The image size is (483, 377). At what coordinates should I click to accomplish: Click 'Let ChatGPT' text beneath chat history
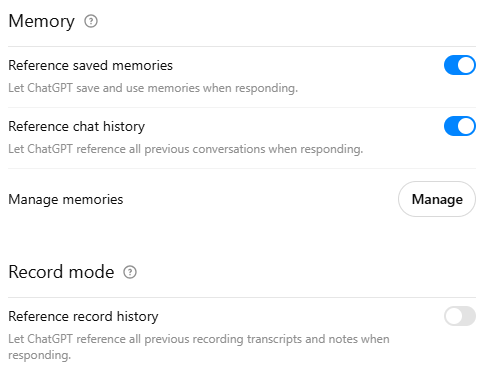40,149
